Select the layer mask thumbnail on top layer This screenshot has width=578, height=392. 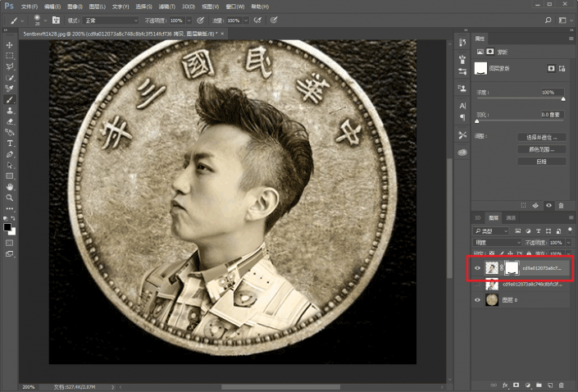[x=512, y=268]
